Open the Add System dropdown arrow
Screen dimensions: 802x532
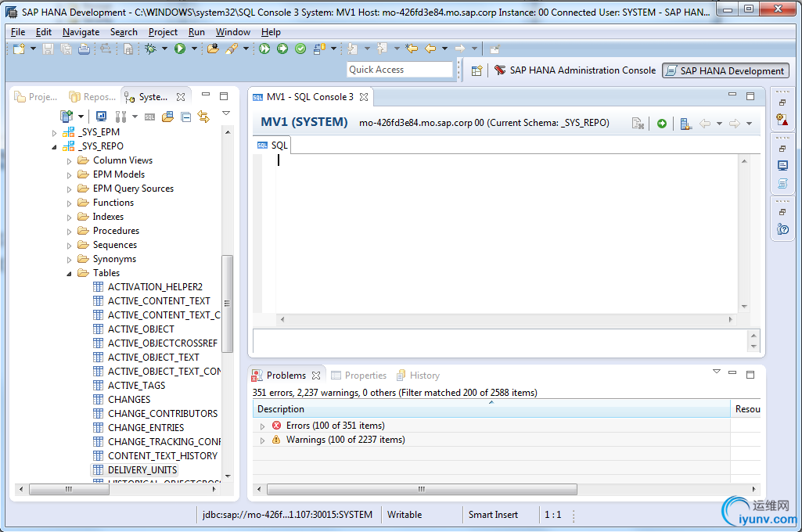pyautogui.click(x=81, y=117)
